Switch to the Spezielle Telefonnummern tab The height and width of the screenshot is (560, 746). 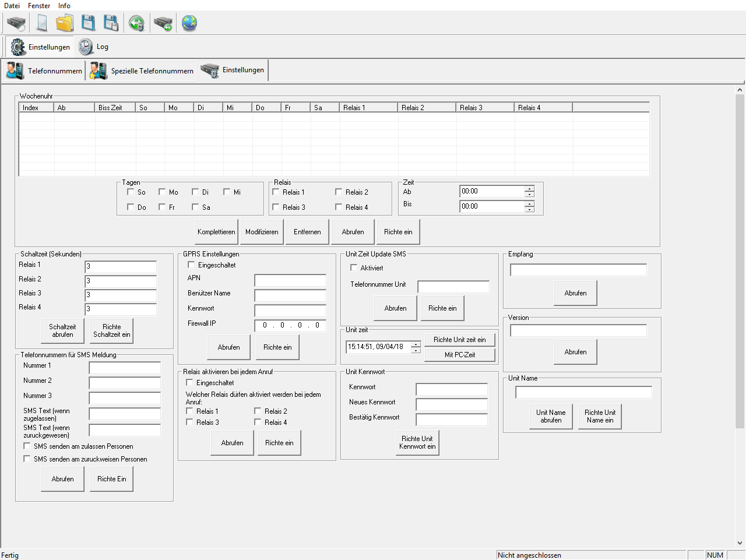tap(142, 71)
